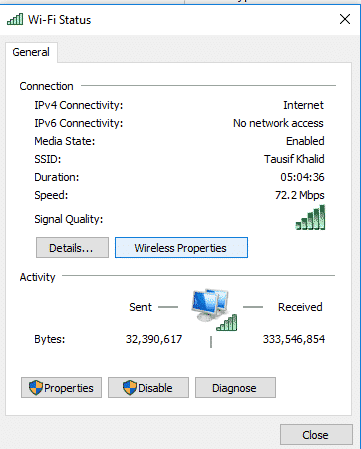Disable the Wi-Fi adapter

(x=148, y=388)
